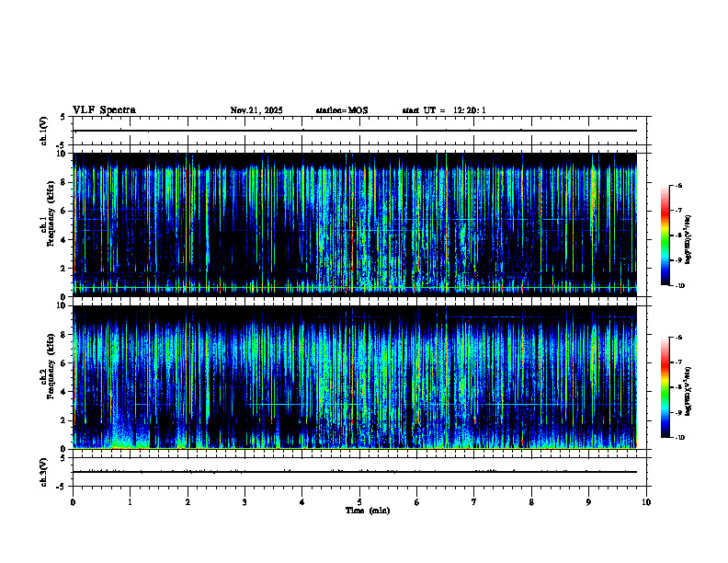Viewport: 728px width, 563px height.
Task: Click the upper colorbar's log(PSD) label
Action: [x=688, y=240]
